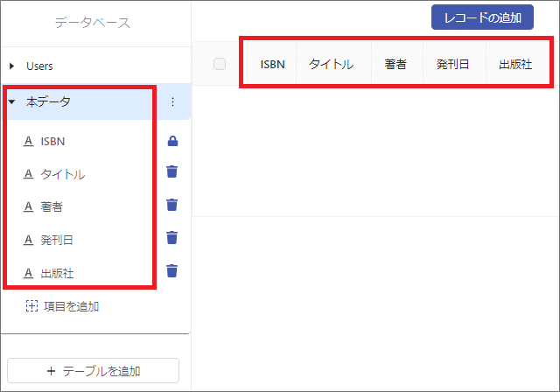Select the 著者 field in sidebar

tap(52, 206)
